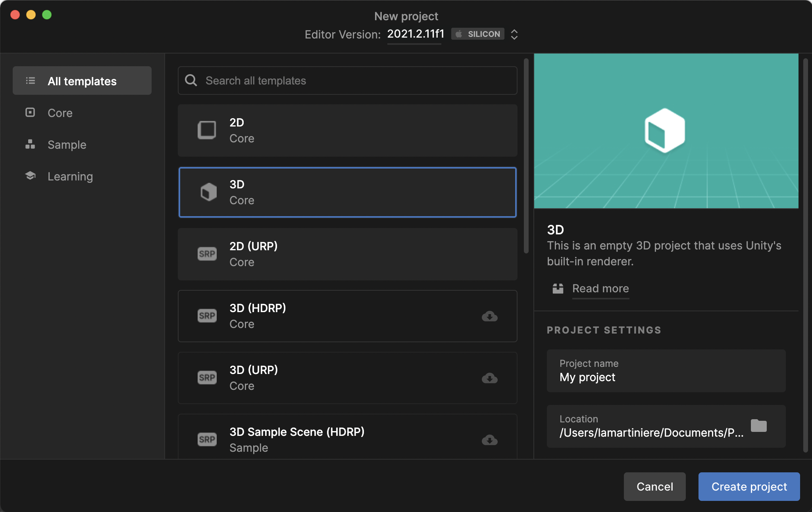Click the template list scrollbar
This screenshot has width=812, height=512.
point(526,156)
